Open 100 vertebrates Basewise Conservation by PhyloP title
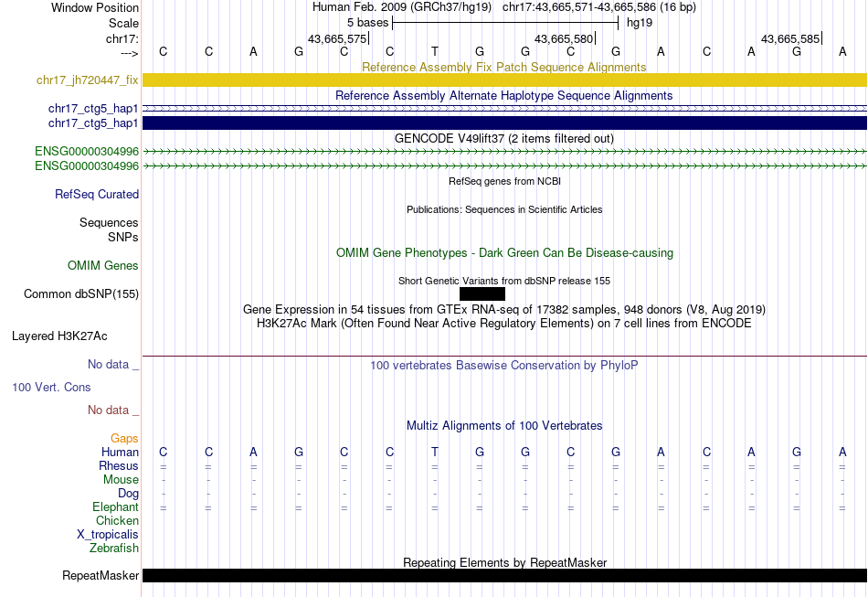Image resolution: width=868 pixels, height=597 pixels. pos(503,366)
